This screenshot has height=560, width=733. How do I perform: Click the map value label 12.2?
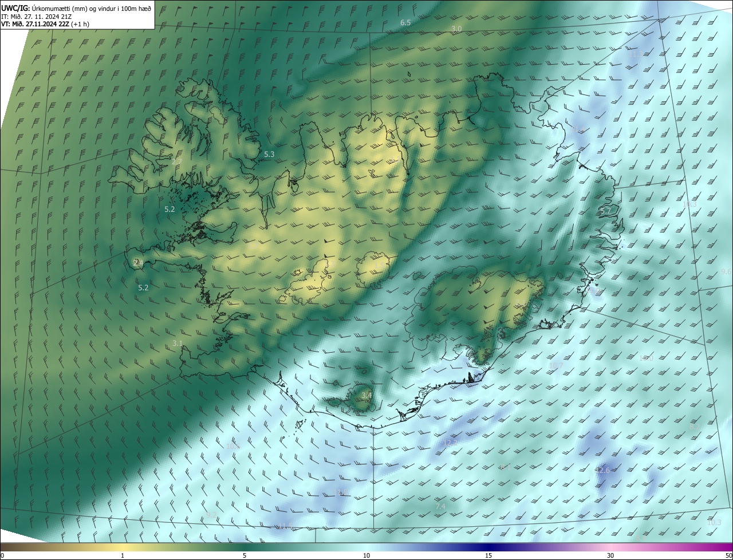451,443
